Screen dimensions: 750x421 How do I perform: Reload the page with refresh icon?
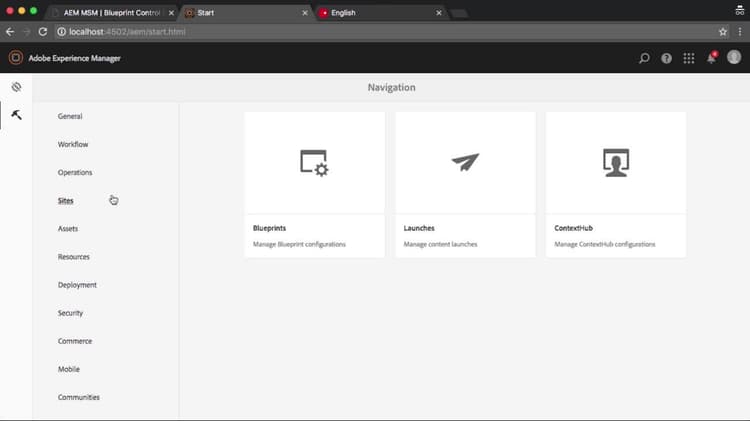(43, 32)
